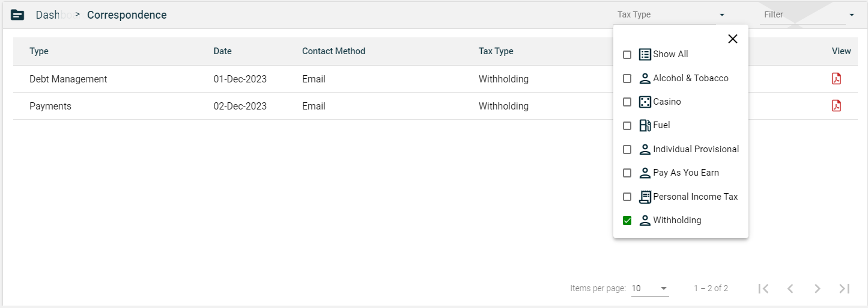Open PDF for Debt Management correspondence
868x308 pixels.
(836, 79)
